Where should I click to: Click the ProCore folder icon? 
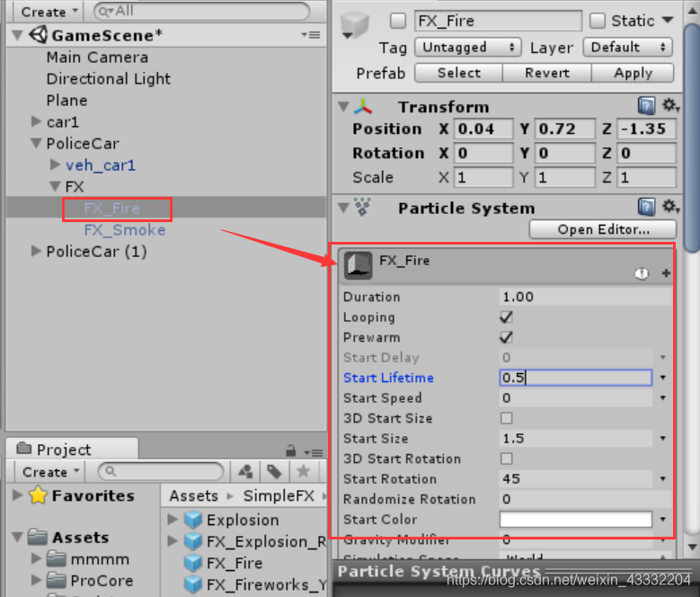point(57,580)
